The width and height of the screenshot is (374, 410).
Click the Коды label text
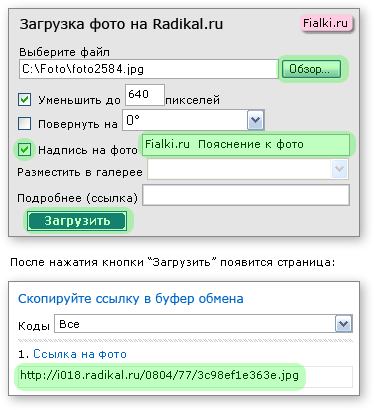(34, 326)
